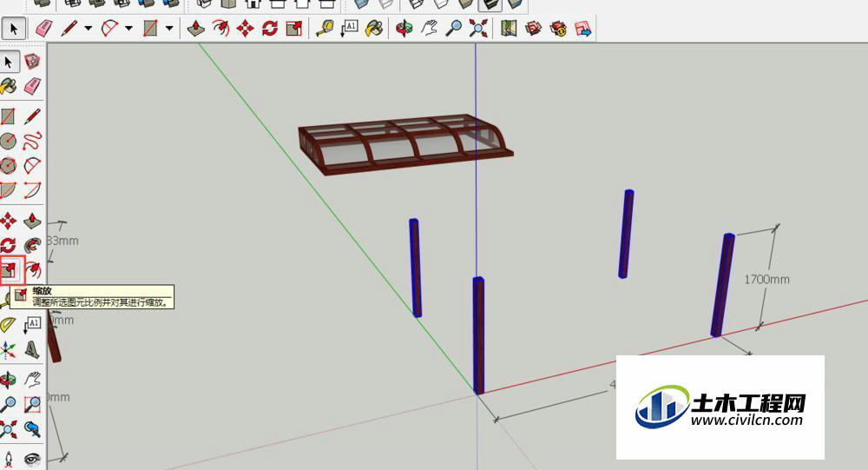This screenshot has height=470, width=868.
Task: Select the Zoom Window tool in the left palette
Action: point(33,405)
